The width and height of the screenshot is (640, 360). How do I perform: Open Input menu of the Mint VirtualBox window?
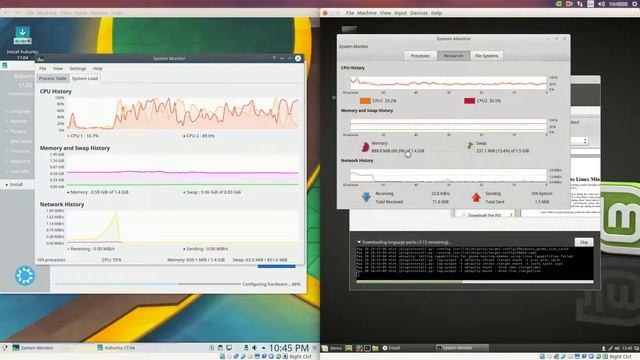click(x=400, y=13)
